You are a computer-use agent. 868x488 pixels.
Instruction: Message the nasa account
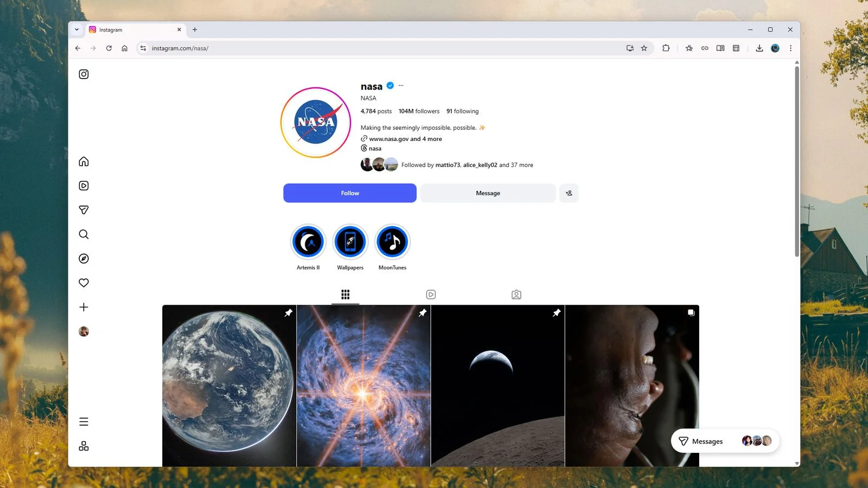click(x=488, y=193)
